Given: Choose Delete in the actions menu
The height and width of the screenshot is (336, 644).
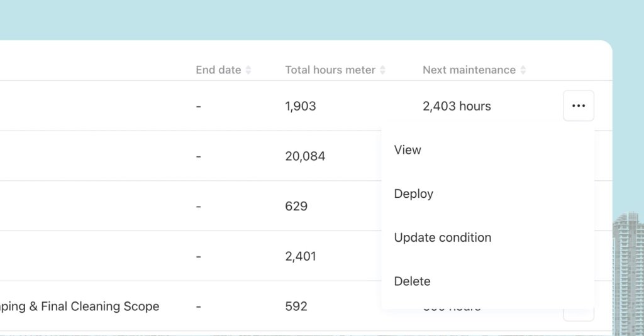Looking at the screenshot, I should tap(412, 281).
